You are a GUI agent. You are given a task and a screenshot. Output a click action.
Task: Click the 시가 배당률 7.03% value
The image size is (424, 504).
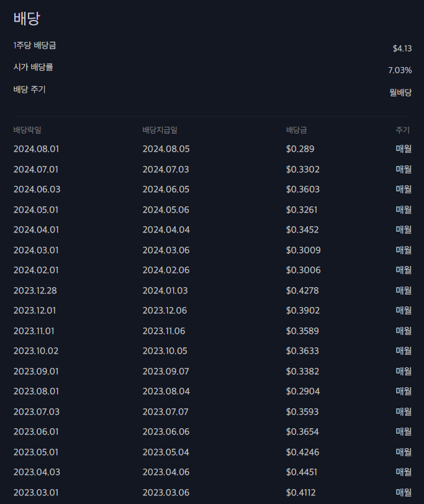400,70
